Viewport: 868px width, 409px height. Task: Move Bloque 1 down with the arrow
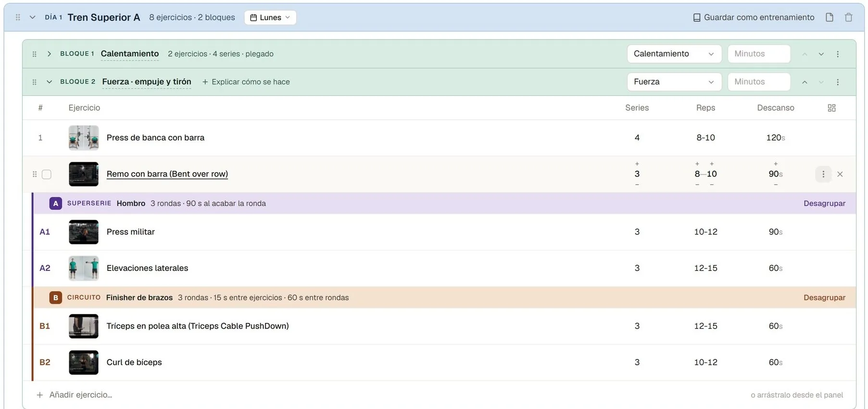click(821, 54)
